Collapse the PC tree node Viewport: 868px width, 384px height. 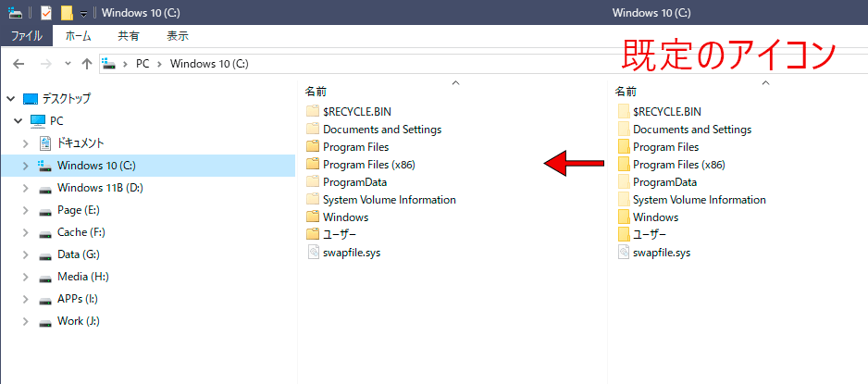19,120
